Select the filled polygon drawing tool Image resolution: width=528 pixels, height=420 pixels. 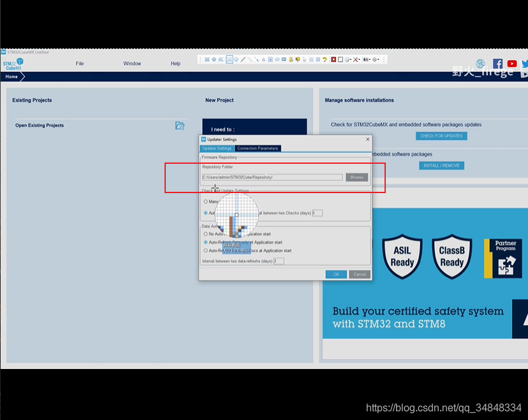(221, 59)
